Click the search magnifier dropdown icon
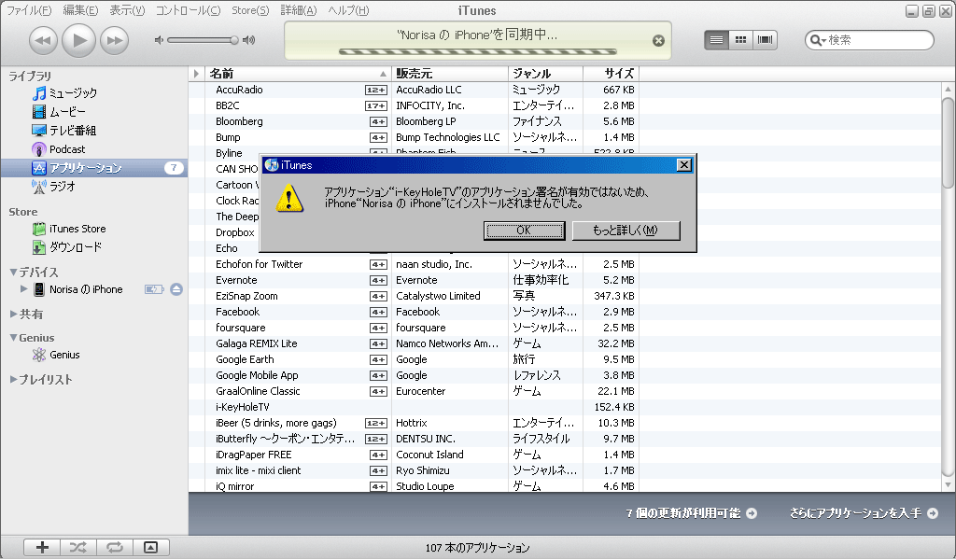The image size is (956, 560). click(818, 40)
